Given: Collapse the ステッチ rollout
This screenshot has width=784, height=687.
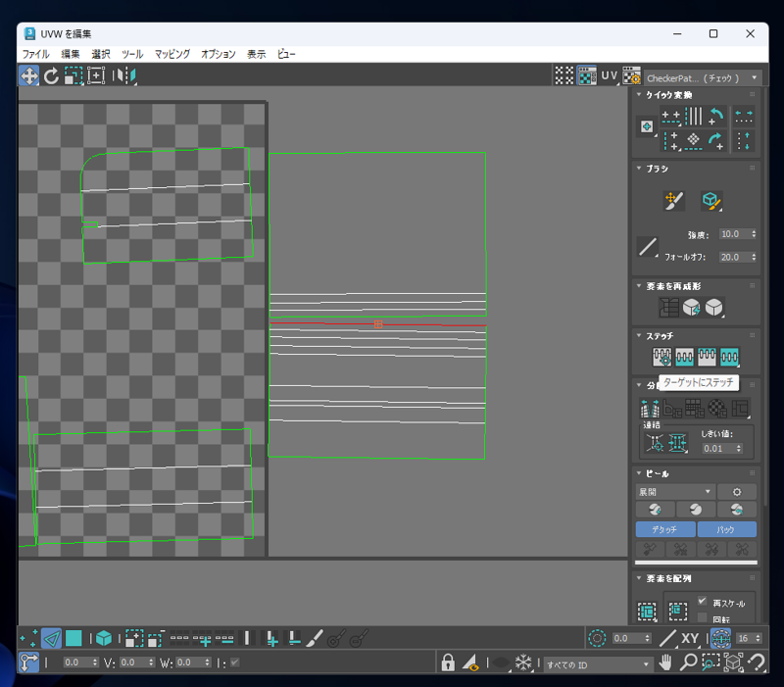Looking at the screenshot, I should tap(639, 335).
